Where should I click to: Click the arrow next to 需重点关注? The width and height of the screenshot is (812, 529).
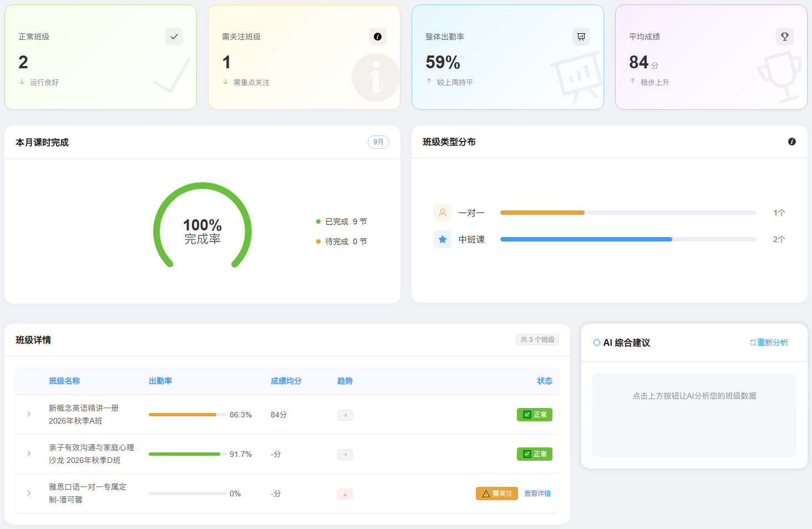tap(226, 82)
